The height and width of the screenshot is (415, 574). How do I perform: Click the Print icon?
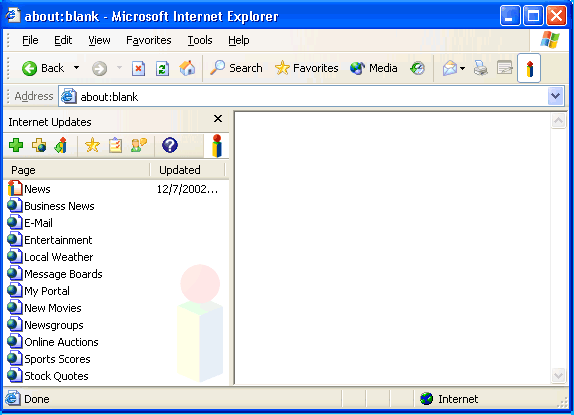point(481,68)
